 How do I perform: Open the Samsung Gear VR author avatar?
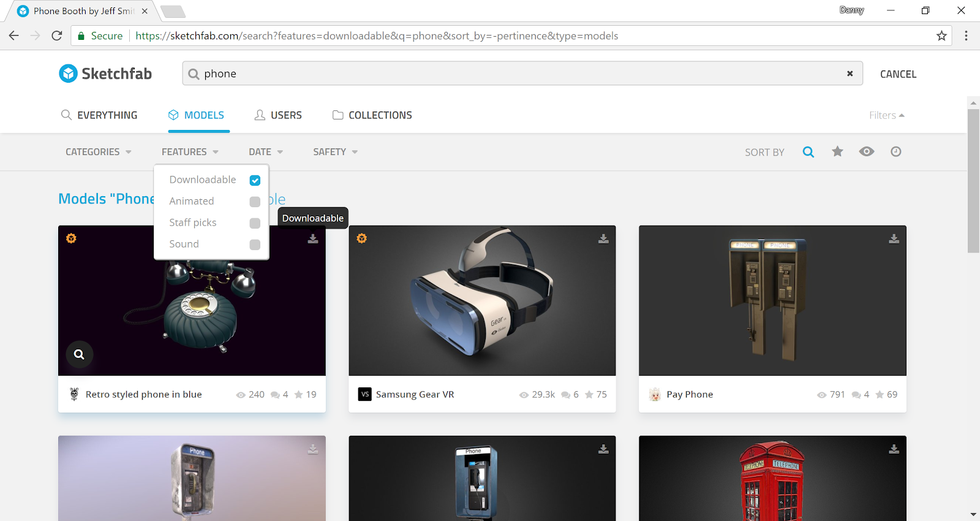coord(365,394)
